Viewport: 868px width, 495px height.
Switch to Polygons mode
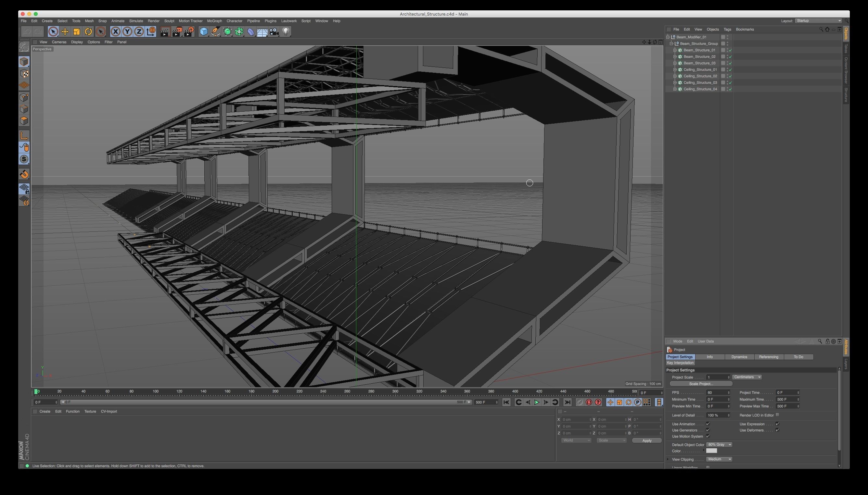tap(24, 121)
